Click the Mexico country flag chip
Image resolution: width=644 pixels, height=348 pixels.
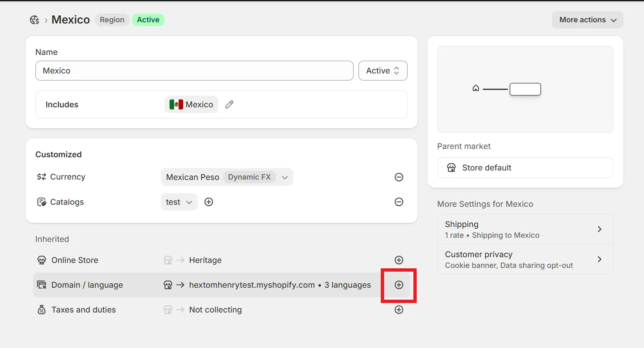coord(191,104)
